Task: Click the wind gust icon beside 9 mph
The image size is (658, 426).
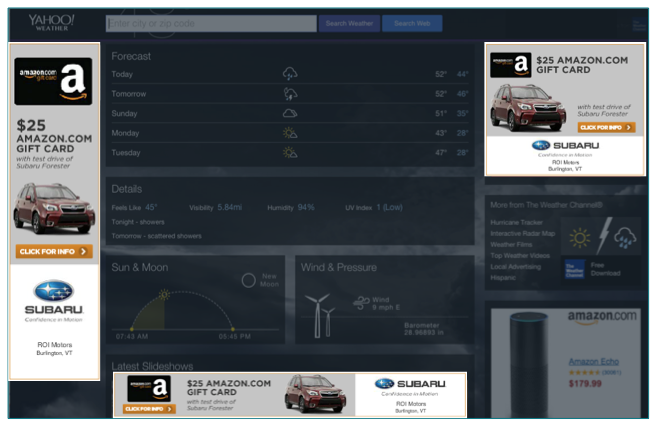Action: [361, 303]
